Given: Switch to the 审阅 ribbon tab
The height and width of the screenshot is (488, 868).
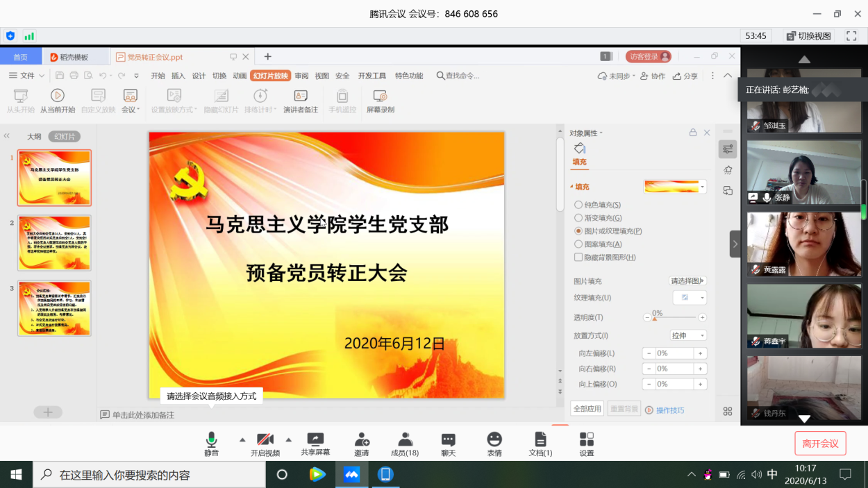Looking at the screenshot, I should [301, 76].
